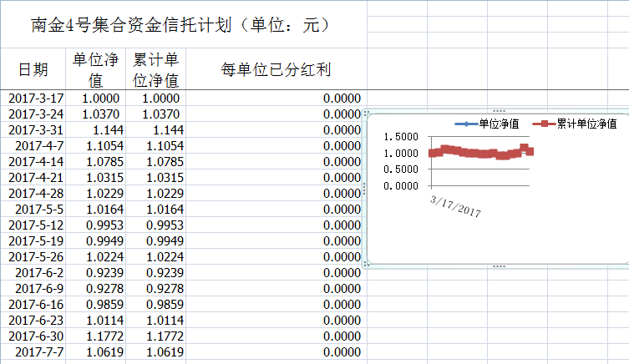
Task: Click the chart's top-center resize handle
Action: coord(499,111)
